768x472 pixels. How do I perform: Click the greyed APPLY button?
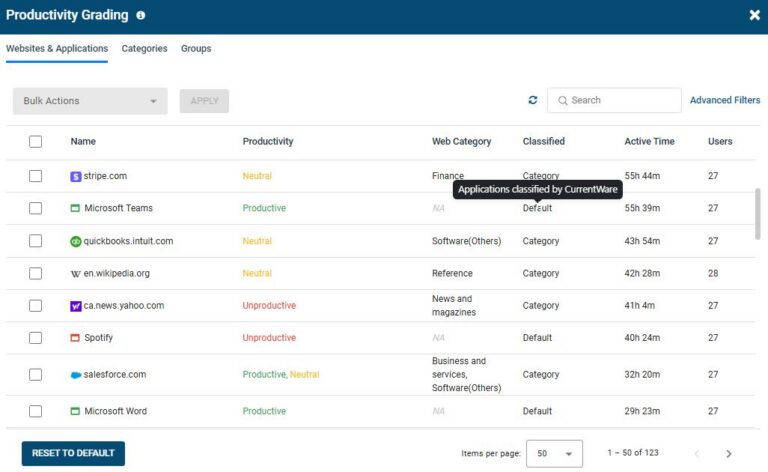coord(204,101)
